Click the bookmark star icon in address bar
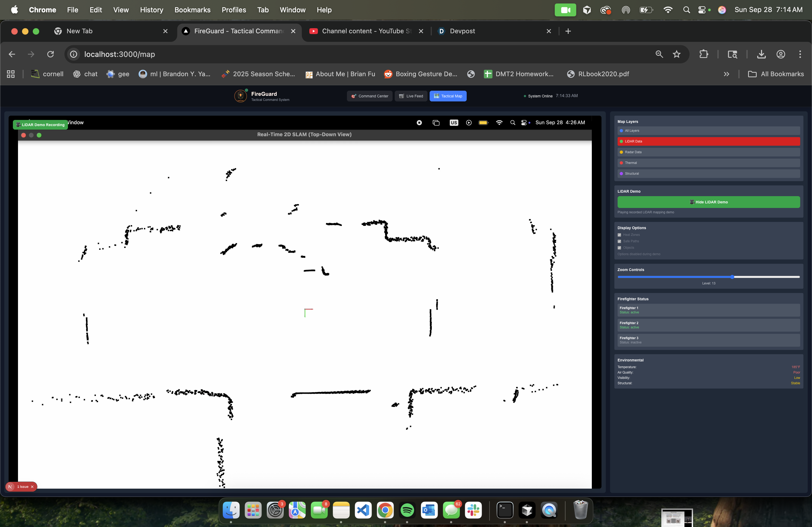 [677, 54]
